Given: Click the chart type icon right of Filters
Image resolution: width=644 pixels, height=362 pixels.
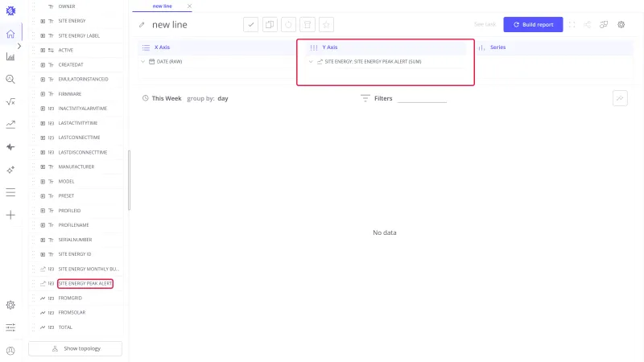Looking at the screenshot, I should pyautogui.click(x=620, y=98).
